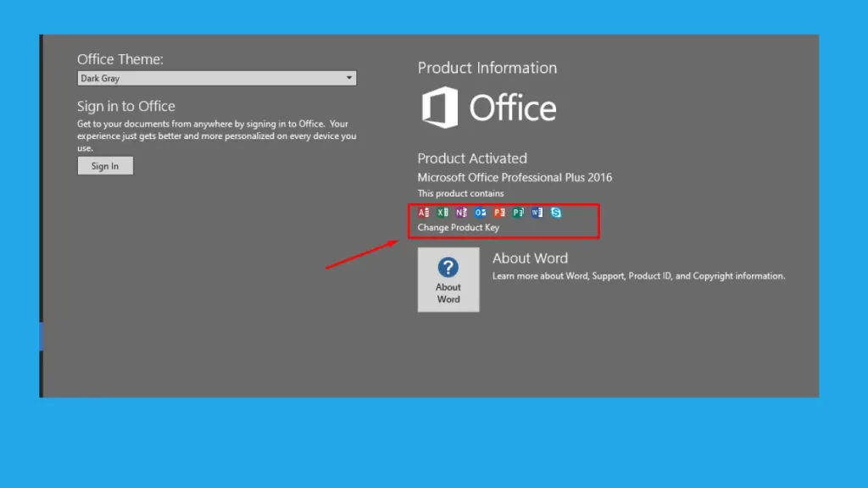The image size is (868, 488).
Task: Click the Office Theme label
Action: click(120, 59)
